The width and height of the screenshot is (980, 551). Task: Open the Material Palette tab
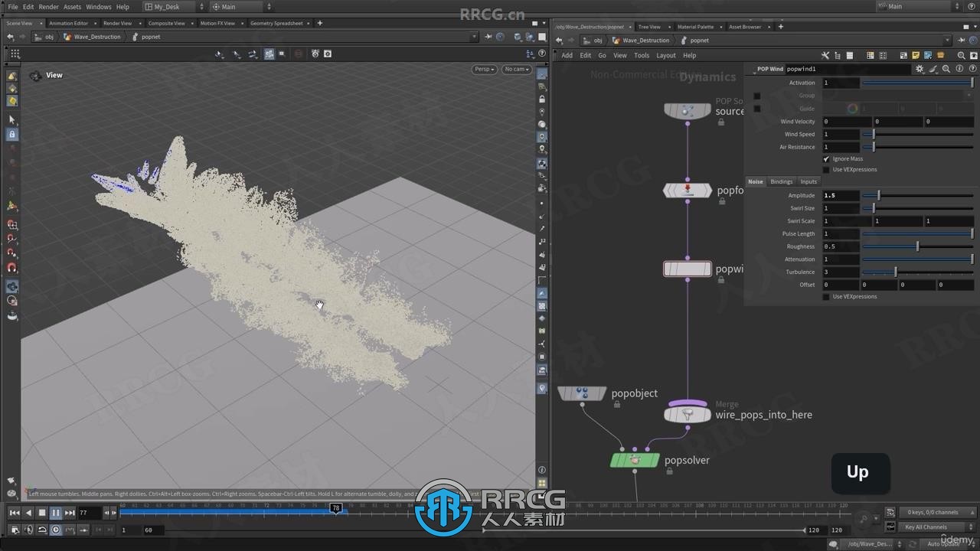coord(695,27)
